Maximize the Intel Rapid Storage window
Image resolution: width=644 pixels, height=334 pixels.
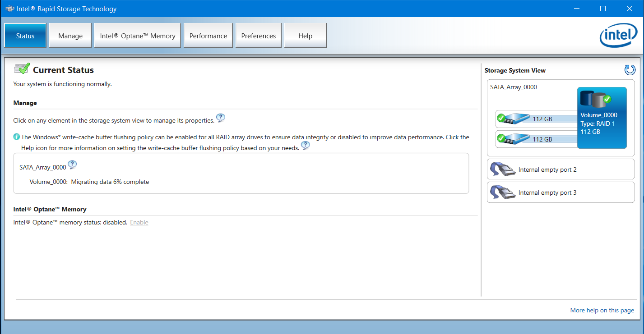tap(603, 9)
